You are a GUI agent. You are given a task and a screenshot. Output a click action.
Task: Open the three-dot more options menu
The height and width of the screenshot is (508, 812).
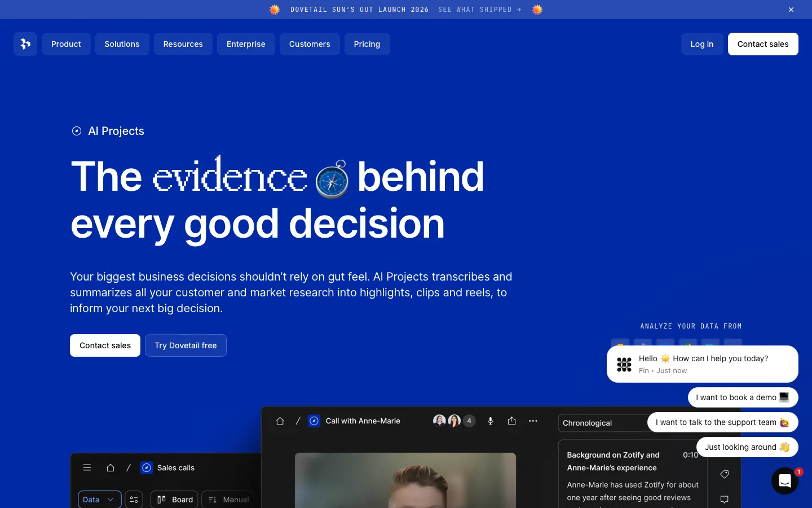tap(533, 421)
